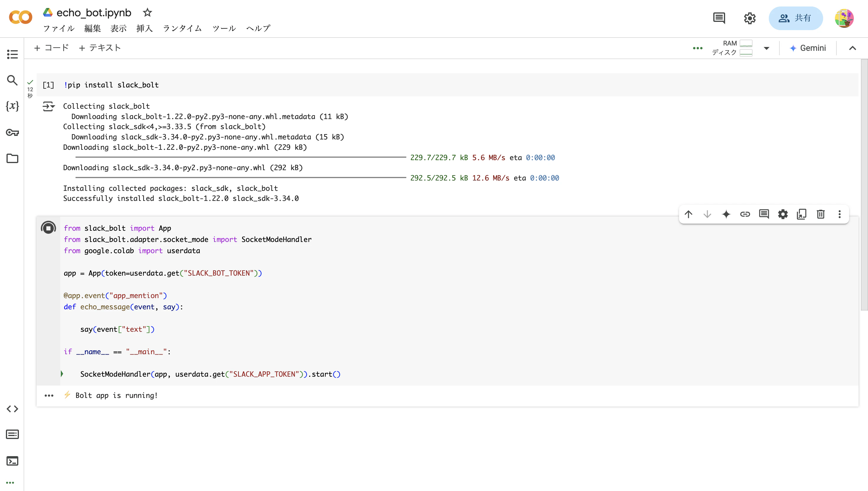Click the SLACK_BOT_TOKEN string in code
The width and height of the screenshot is (868, 491).
point(219,273)
